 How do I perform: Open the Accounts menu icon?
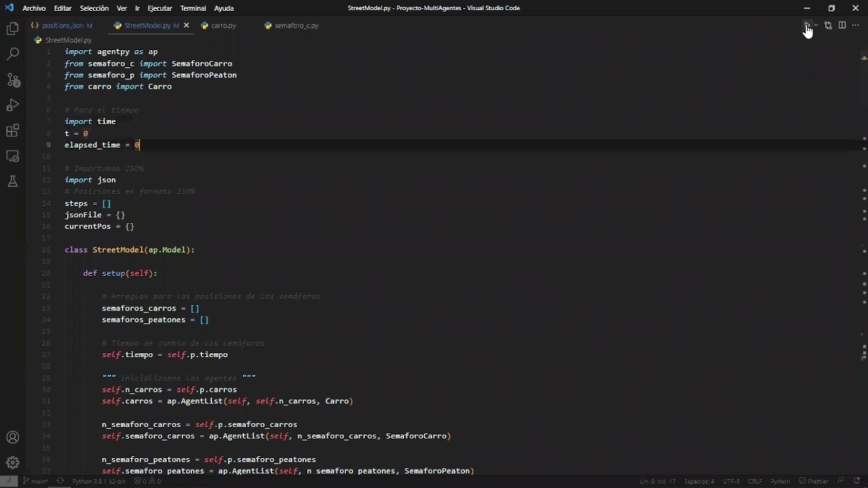pyautogui.click(x=12, y=437)
